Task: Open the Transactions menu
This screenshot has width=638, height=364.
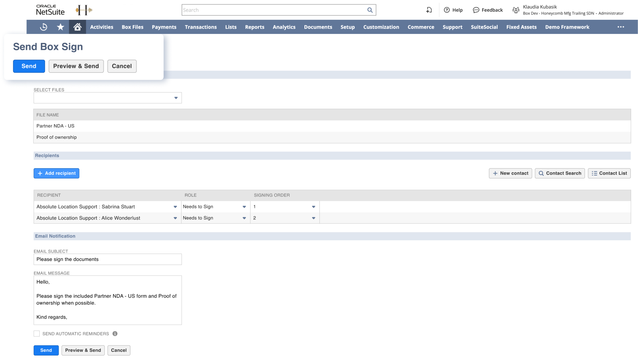Action: 201,27
